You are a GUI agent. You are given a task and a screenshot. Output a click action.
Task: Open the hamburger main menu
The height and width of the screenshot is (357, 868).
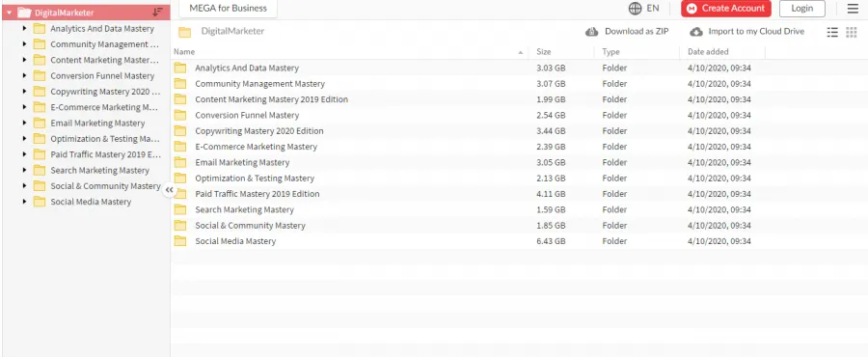tap(853, 9)
